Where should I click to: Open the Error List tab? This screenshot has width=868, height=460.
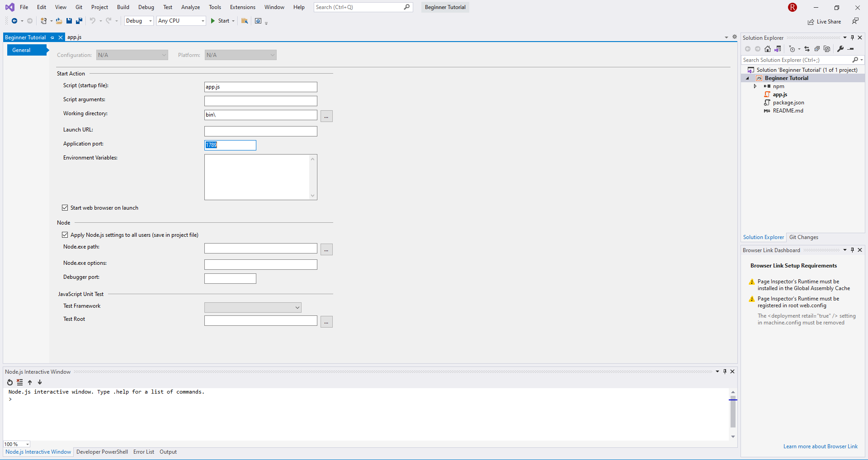click(144, 452)
